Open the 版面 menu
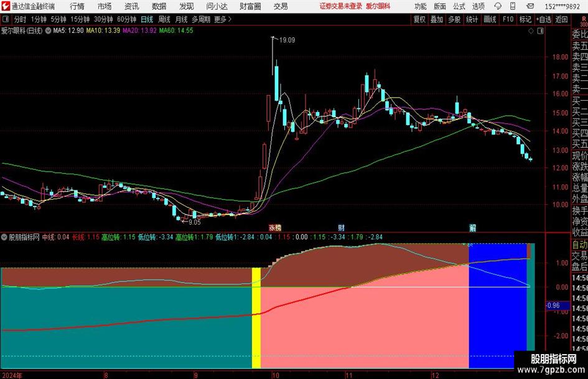This screenshot has width=588, height=379. [x=439, y=6]
